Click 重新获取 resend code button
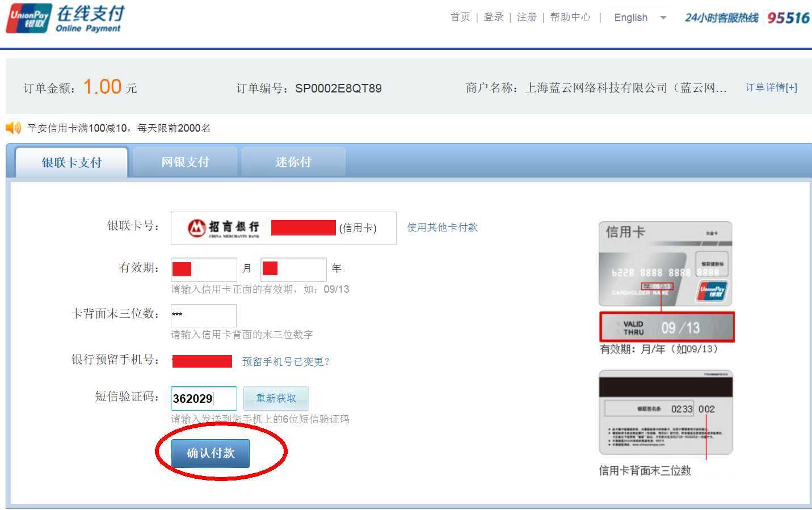Screen dimensions: 812x510 [x=276, y=398]
